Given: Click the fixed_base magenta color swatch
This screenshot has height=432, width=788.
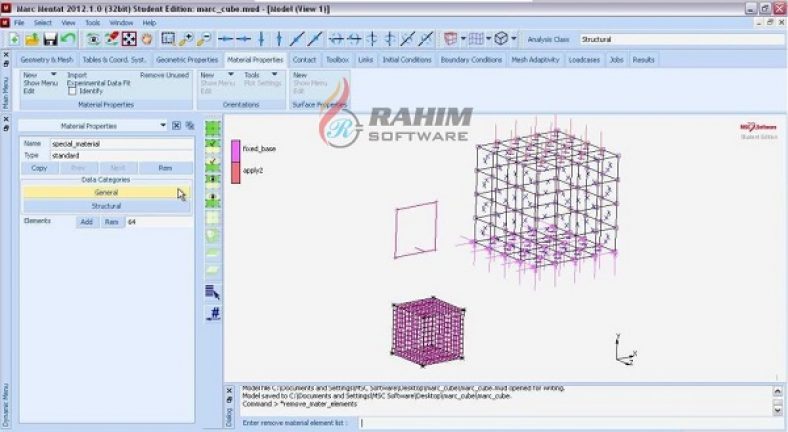Looking at the screenshot, I should pyautogui.click(x=235, y=151).
